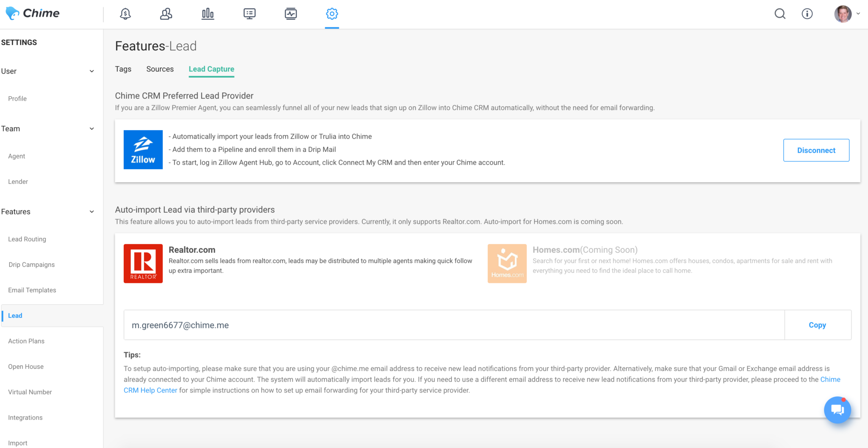Copy the chime.me email address
Viewport: 868px width, 448px height.
818,325
